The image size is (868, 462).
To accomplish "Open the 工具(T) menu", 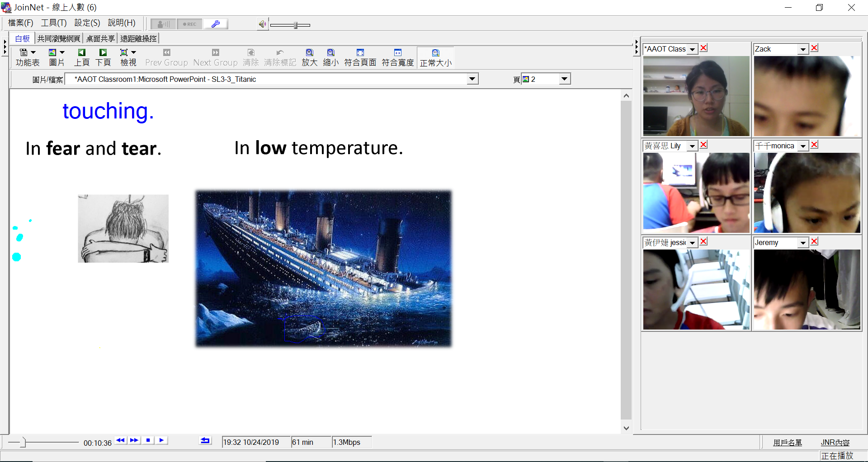I will click(x=54, y=23).
